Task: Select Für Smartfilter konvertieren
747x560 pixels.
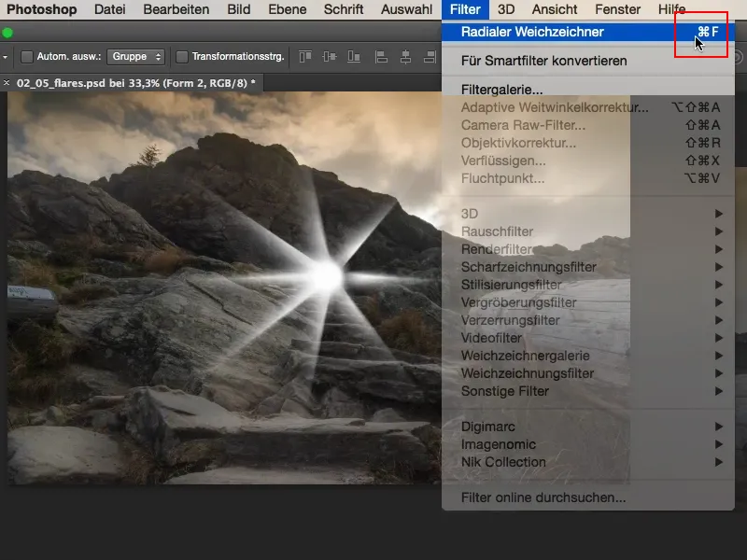Action: coord(588,61)
